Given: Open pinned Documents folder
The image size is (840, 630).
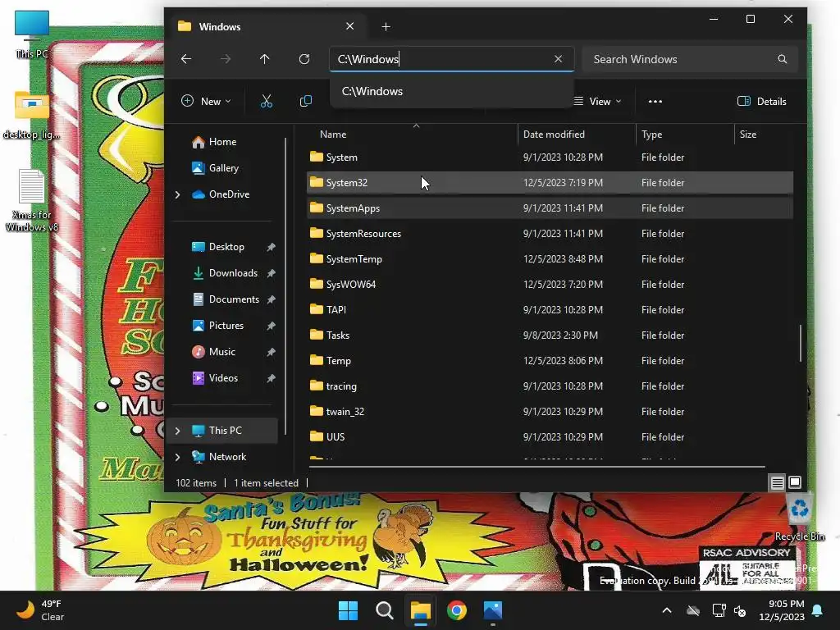Looking at the screenshot, I should (x=234, y=299).
